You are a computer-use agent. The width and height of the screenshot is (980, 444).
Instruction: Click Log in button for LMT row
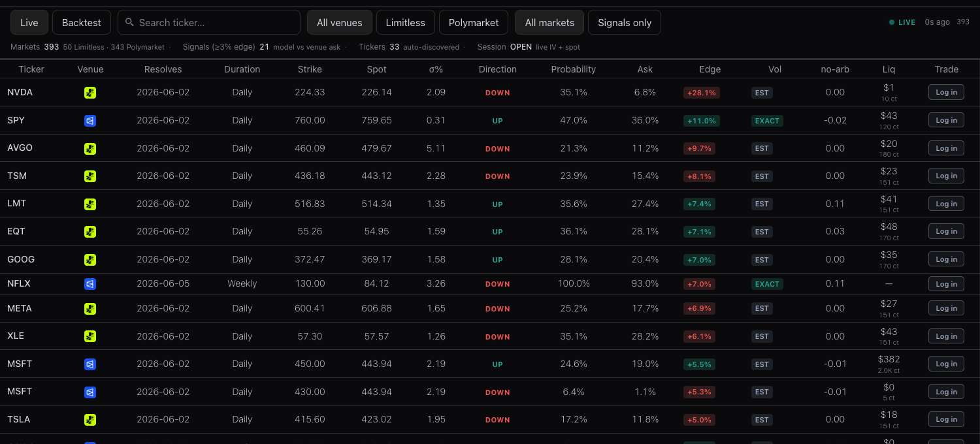tap(946, 204)
